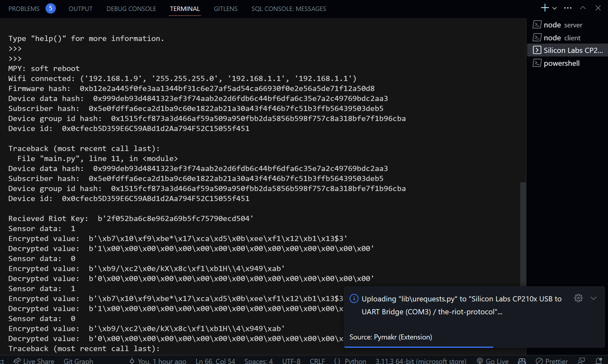Open panel more actions ellipsis menu

568,8
